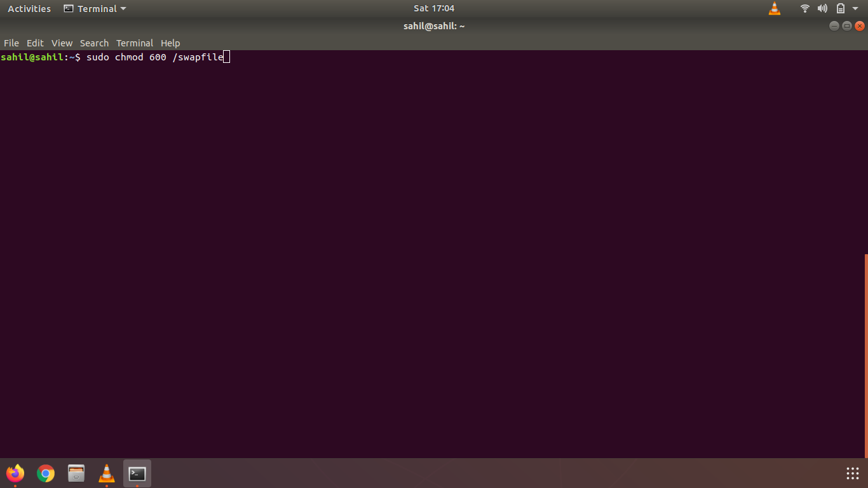The height and width of the screenshot is (488, 868).
Task: Click the terminal vertical scrollbar
Action: pos(865,356)
